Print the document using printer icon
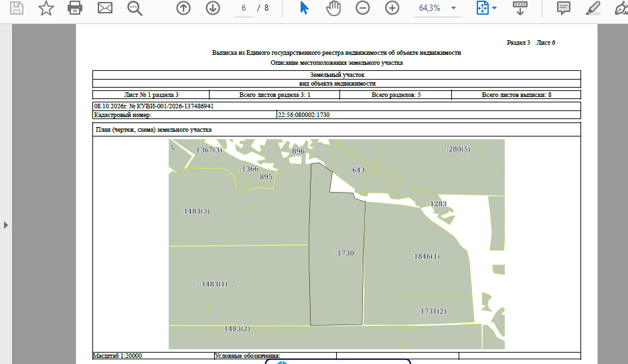Image resolution: width=628 pixels, height=364 pixels. point(75,8)
